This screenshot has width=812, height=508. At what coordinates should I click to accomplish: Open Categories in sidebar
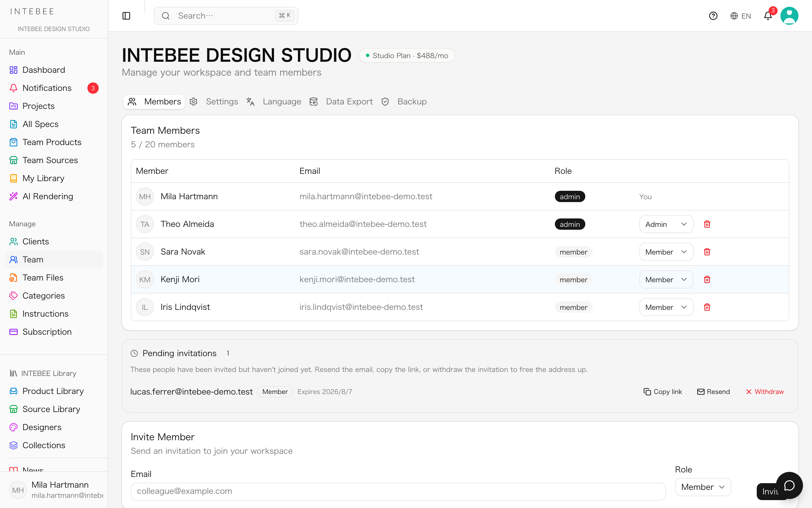(54, 296)
